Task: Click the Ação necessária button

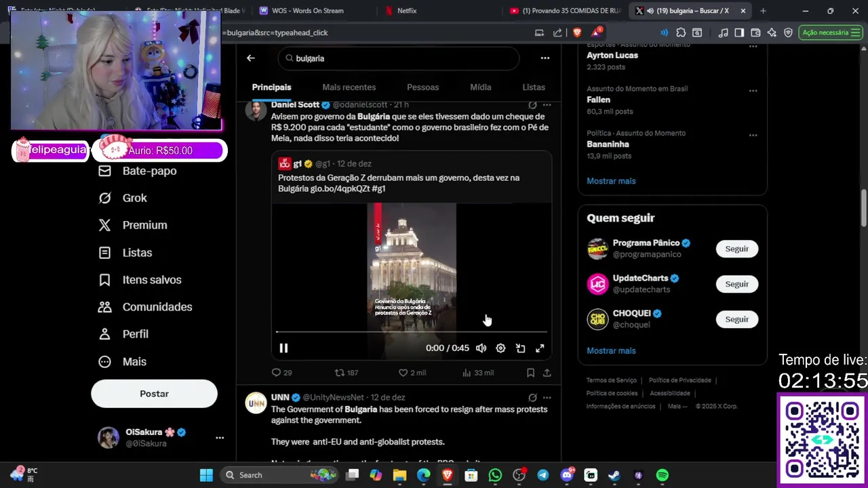Action: [x=830, y=33]
